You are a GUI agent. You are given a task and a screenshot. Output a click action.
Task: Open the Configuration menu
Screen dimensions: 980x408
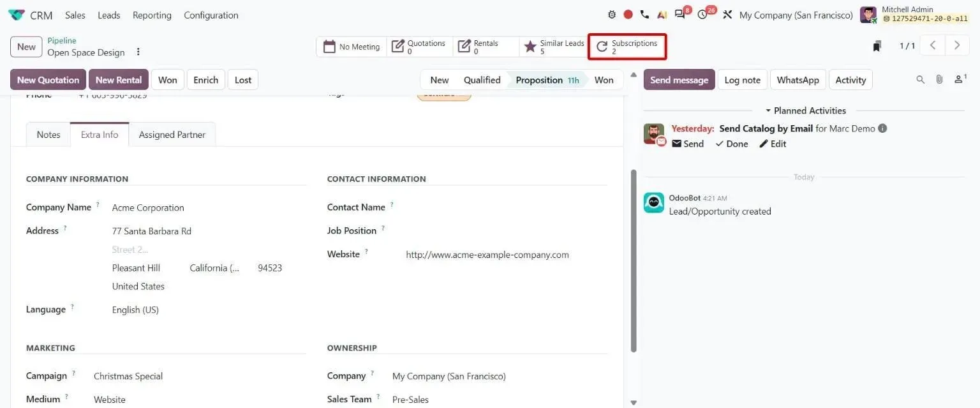(x=211, y=15)
